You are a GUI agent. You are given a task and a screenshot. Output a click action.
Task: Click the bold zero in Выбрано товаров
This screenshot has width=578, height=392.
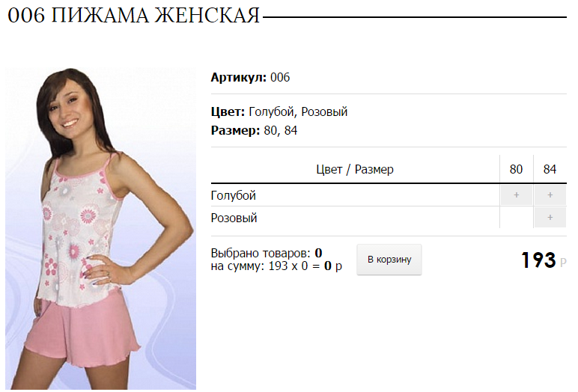[318, 253]
